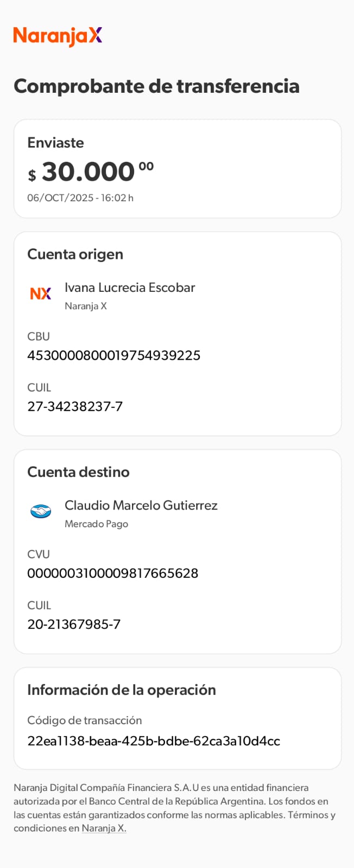Click the Cuenta destino section title
354x868 pixels.
click(x=78, y=472)
